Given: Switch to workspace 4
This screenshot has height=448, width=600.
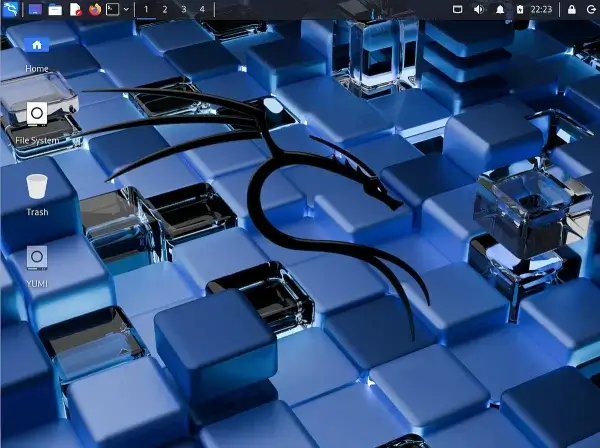Looking at the screenshot, I should click(x=202, y=9).
